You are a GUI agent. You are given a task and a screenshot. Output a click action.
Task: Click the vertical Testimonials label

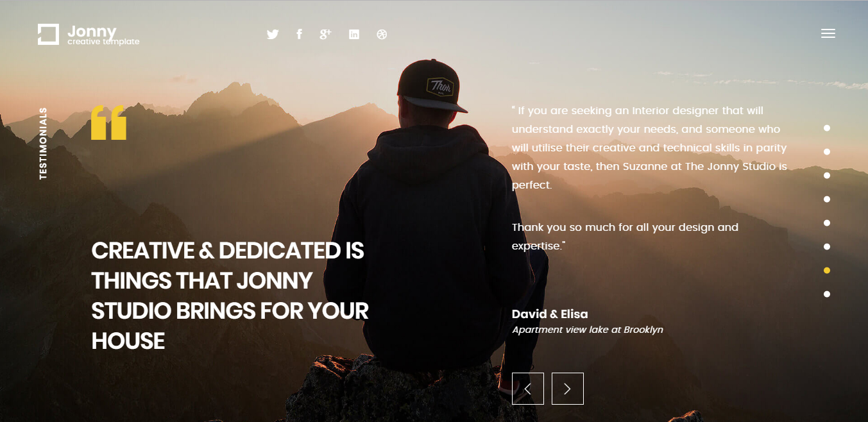coord(43,143)
